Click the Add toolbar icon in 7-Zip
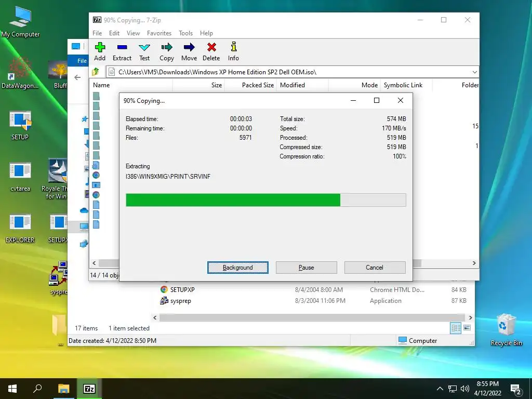 pyautogui.click(x=100, y=51)
